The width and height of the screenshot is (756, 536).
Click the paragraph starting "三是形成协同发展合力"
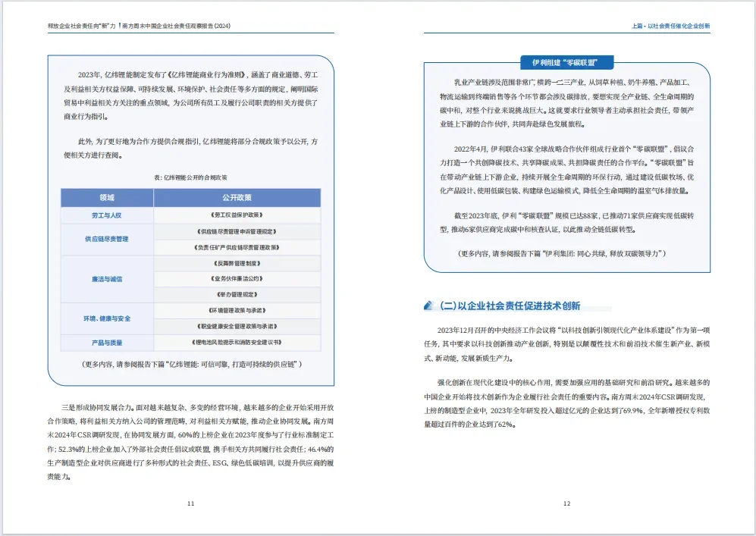[190, 442]
